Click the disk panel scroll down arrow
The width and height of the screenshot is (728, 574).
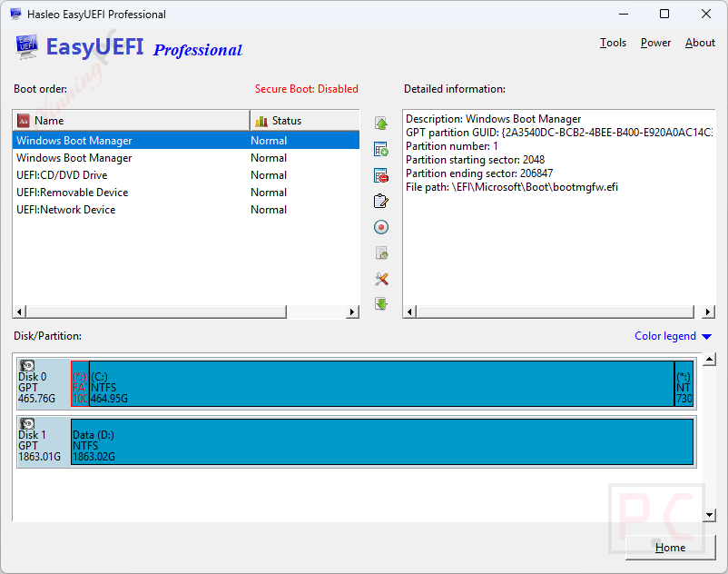[x=709, y=515]
